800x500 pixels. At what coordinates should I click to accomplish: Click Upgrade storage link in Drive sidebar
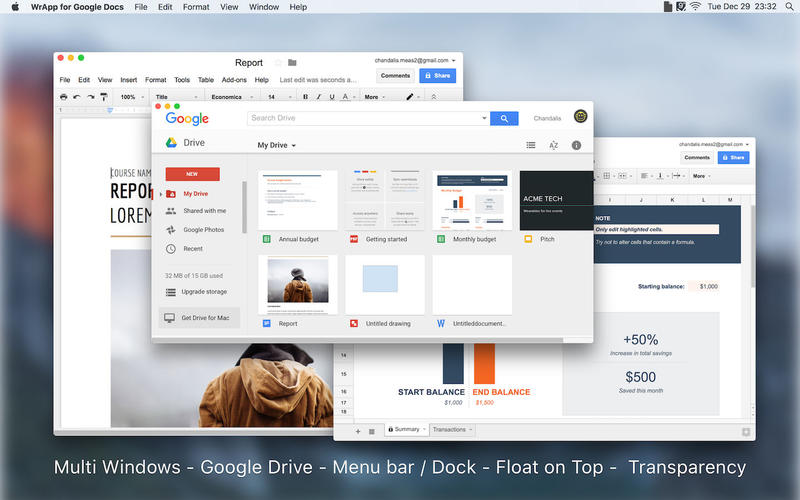(x=203, y=292)
